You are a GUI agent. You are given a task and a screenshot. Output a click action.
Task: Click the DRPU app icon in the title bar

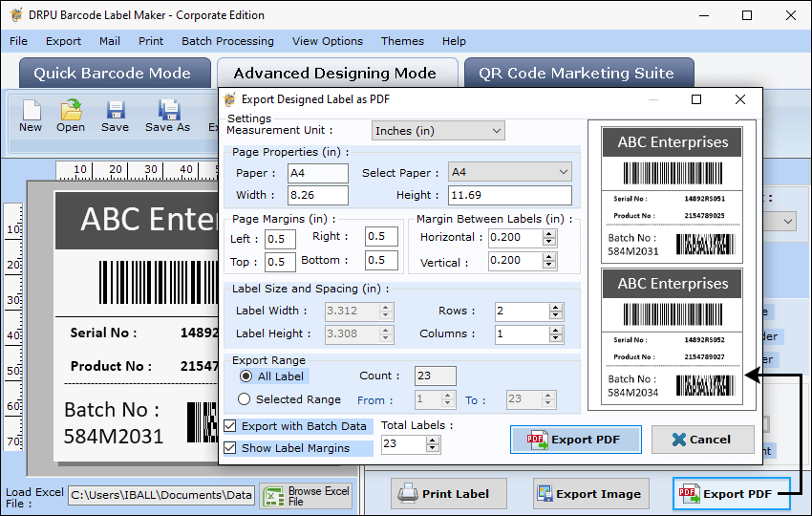pos(16,15)
